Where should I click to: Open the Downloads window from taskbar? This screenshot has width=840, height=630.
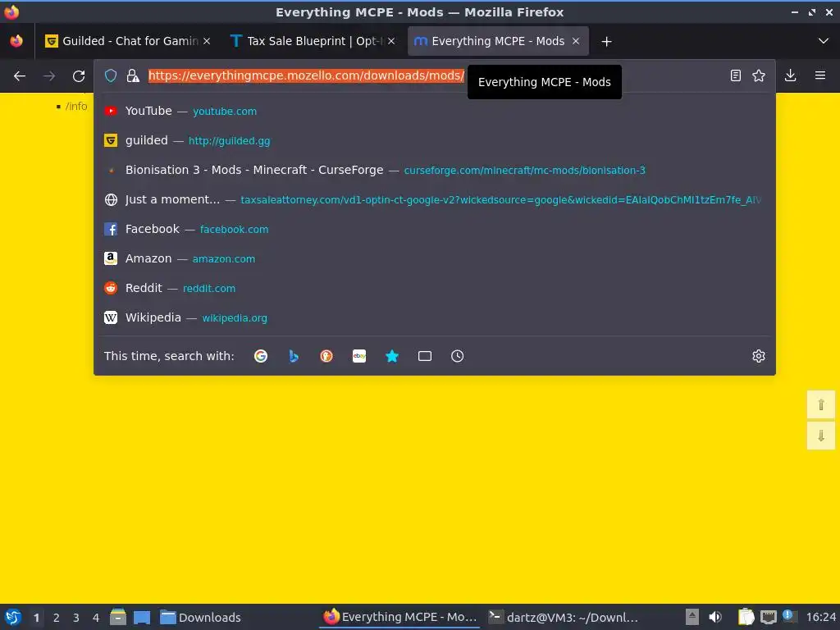pyautogui.click(x=201, y=617)
